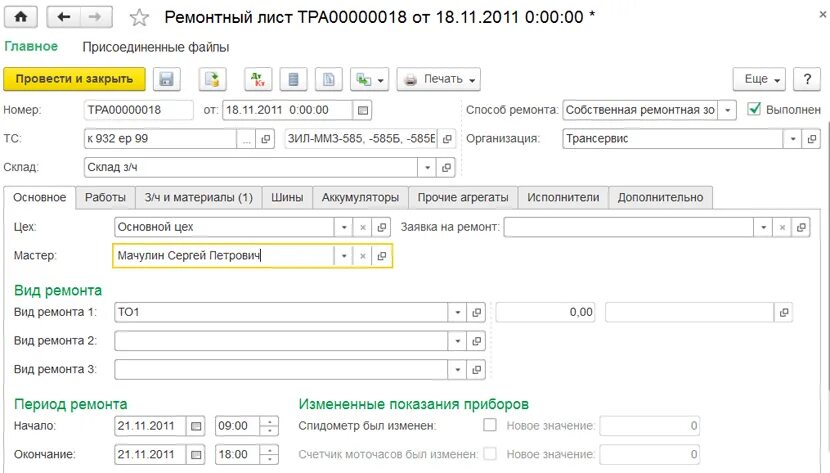Open the date calendar next to 18.11.2011

click(363, 110)
